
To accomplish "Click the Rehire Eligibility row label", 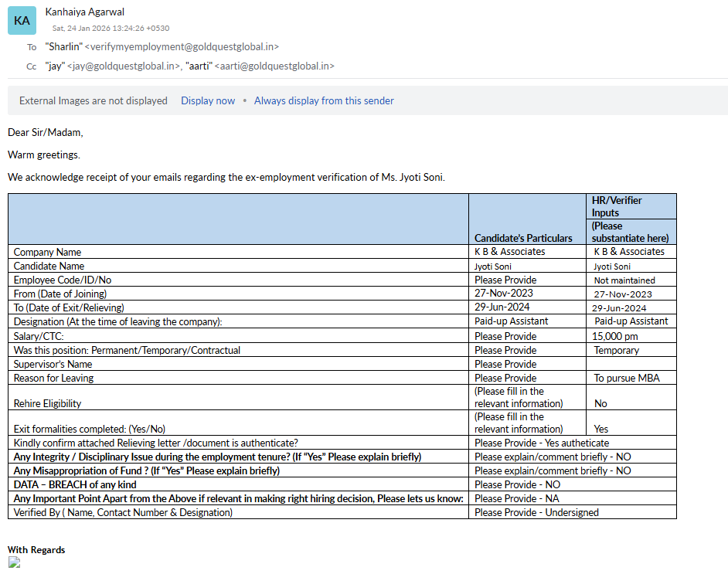I will [47, 403].
